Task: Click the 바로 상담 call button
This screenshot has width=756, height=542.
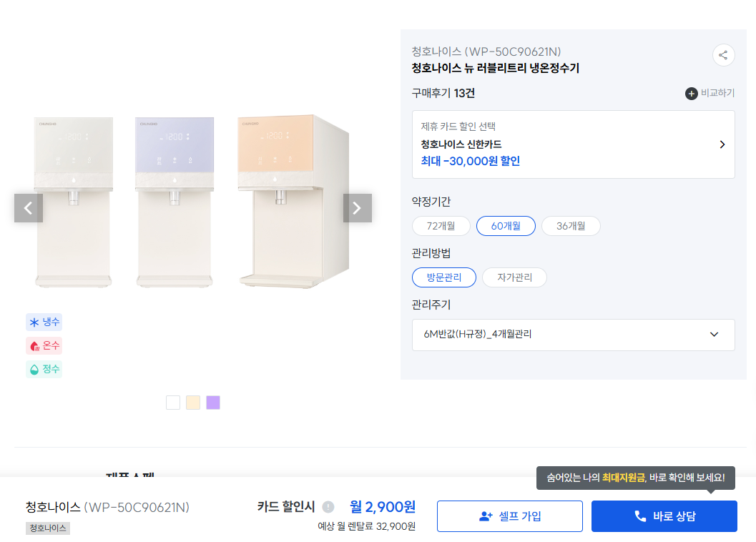Action: pyautogui.click(x=664, y=516)
